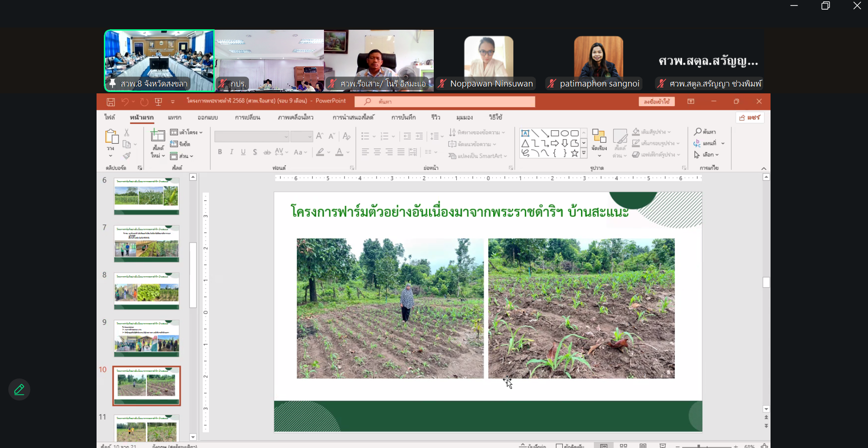
Task: Switch to Reading view in status bar
Action: tap(643, 446)
